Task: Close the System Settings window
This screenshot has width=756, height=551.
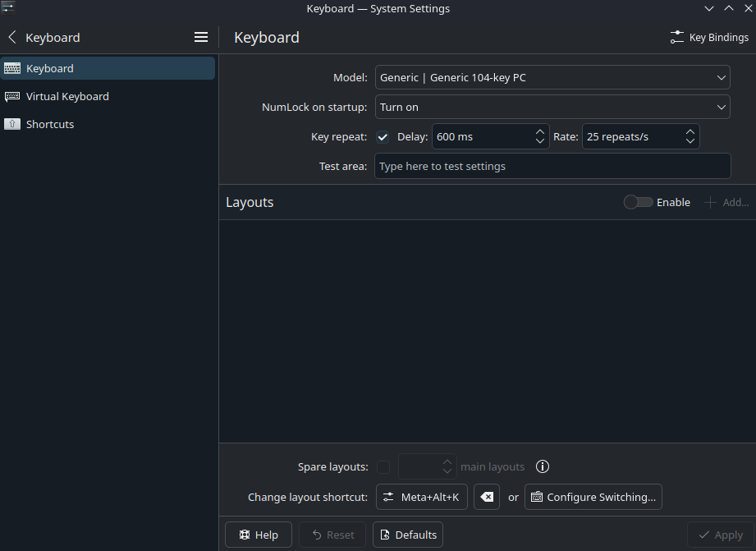Action: coord(749,8)
